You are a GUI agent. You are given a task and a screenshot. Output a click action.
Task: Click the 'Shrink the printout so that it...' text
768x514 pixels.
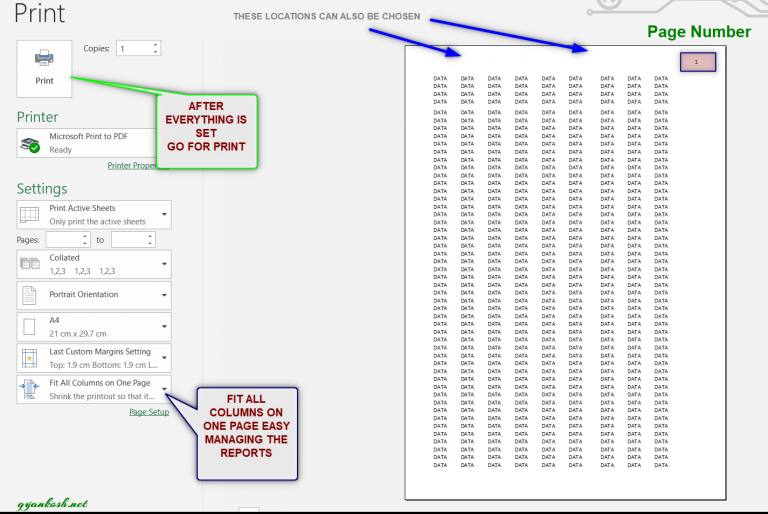(102, 396)
